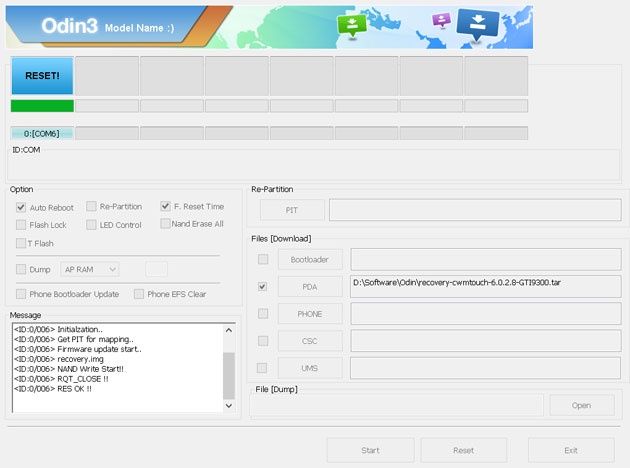
Task: Click the PDA file button
Action: click(x=310, y=286)
